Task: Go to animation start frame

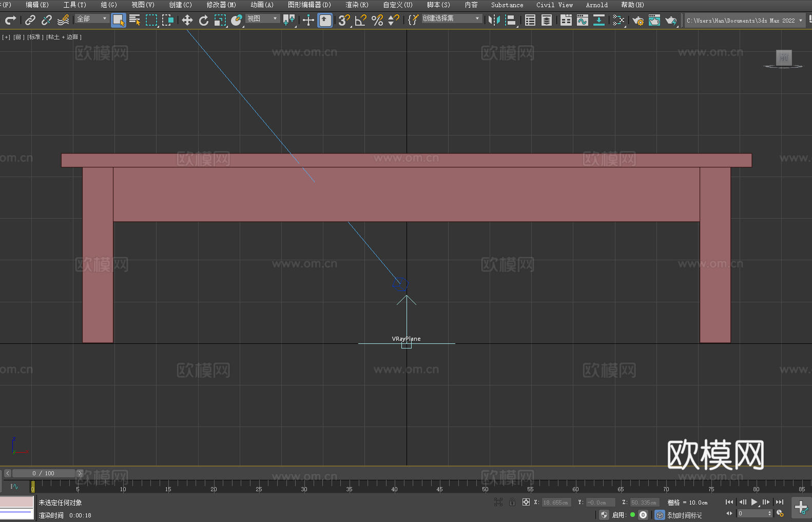Action: [x=729, y=502]
